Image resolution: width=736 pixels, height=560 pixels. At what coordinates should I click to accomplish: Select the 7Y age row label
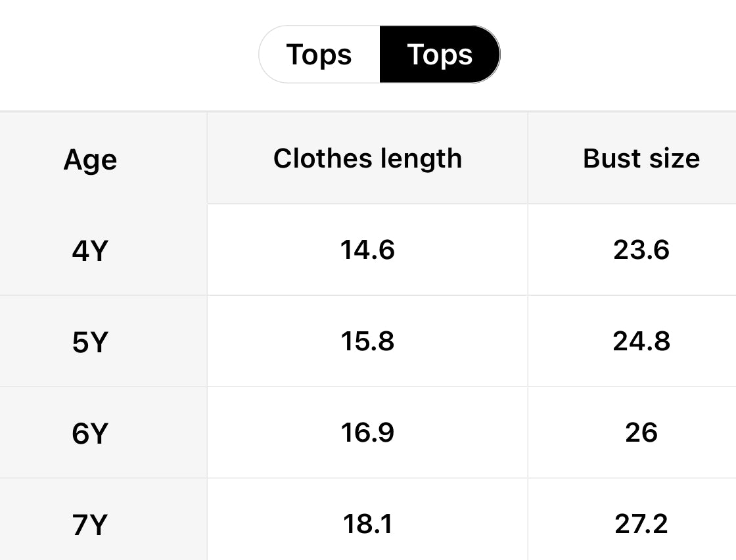[89, 525]
